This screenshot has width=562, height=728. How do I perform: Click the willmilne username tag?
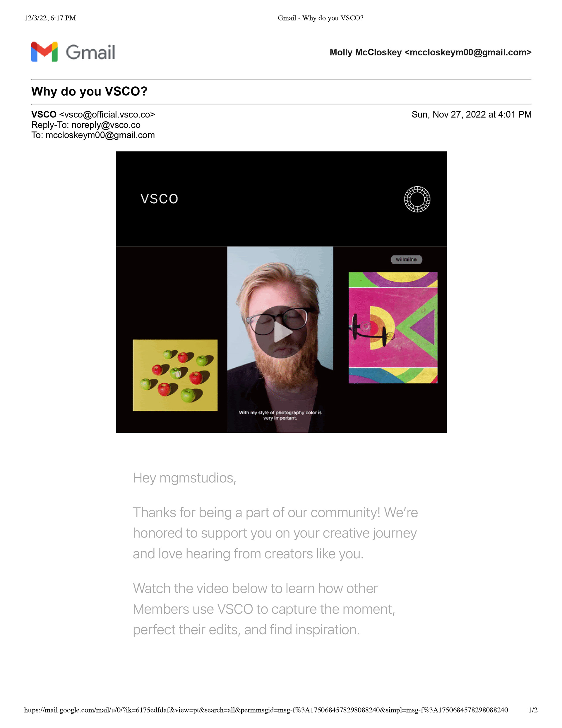pos(407,259)
